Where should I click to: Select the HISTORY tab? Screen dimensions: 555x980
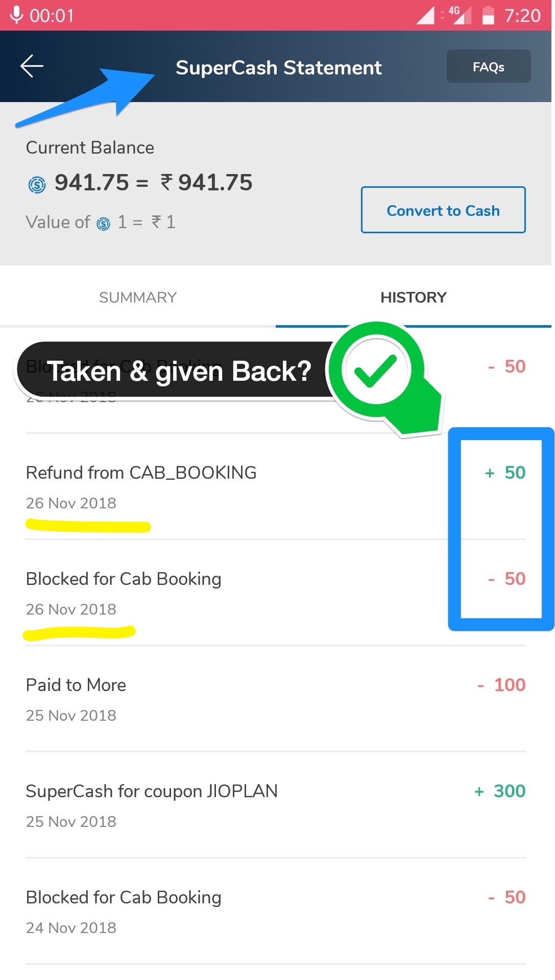click(413, 297)
